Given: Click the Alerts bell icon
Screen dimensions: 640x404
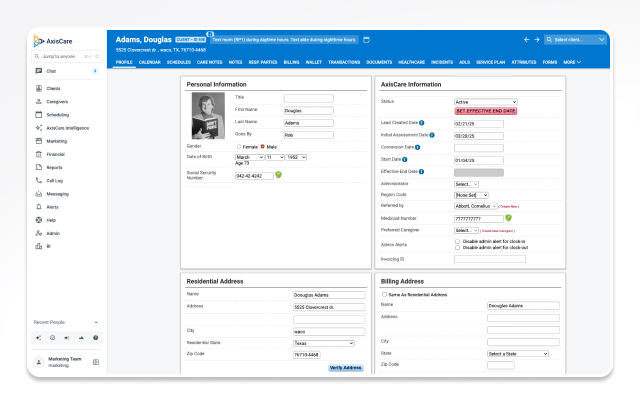Looking at the screenshot, I should click(x=36, y=206).
